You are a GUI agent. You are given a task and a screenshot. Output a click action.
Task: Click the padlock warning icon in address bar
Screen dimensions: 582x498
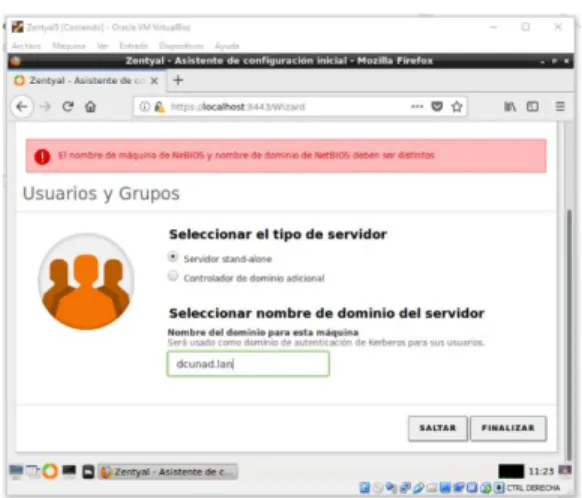160,107
